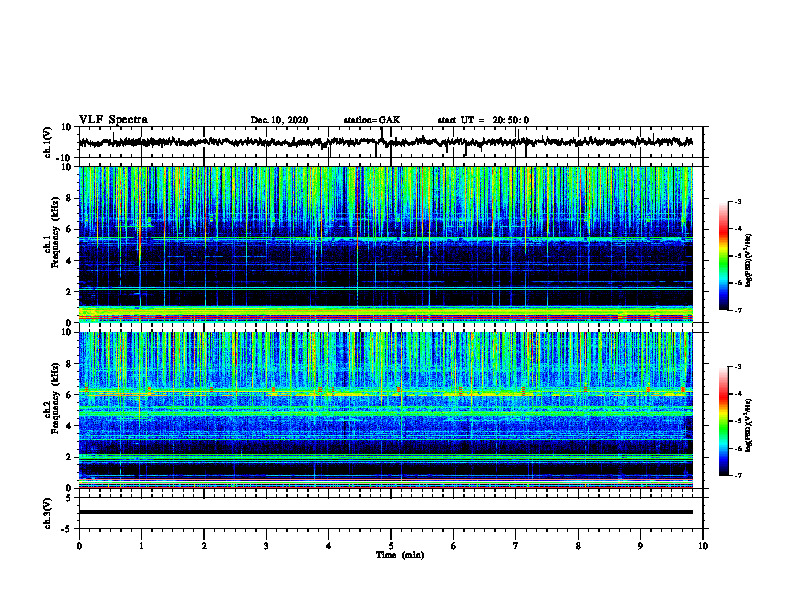This screenshot has width=792, height=612.
Task: Click the ch.1 spectrogram color scale bar
Action: 723,256
